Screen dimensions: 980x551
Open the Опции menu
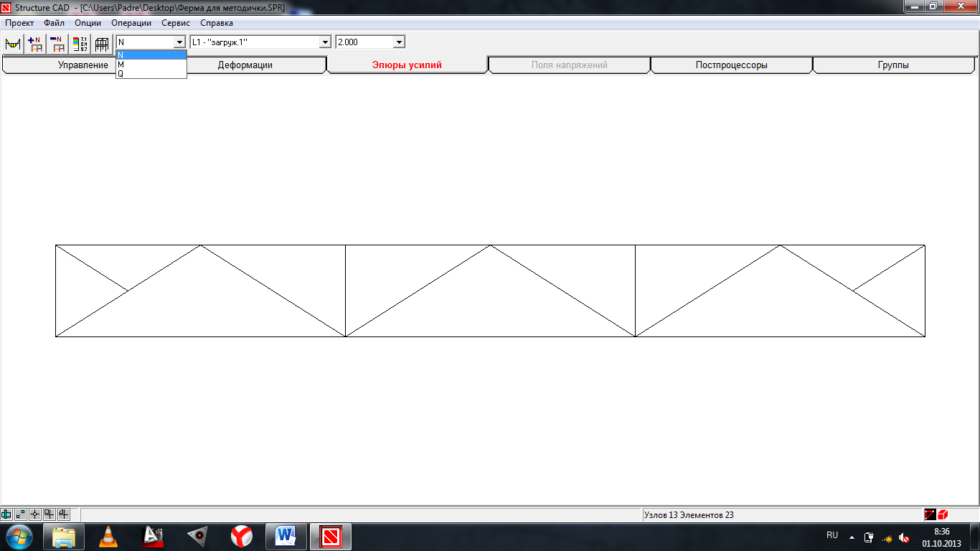(x=88, y=23)
